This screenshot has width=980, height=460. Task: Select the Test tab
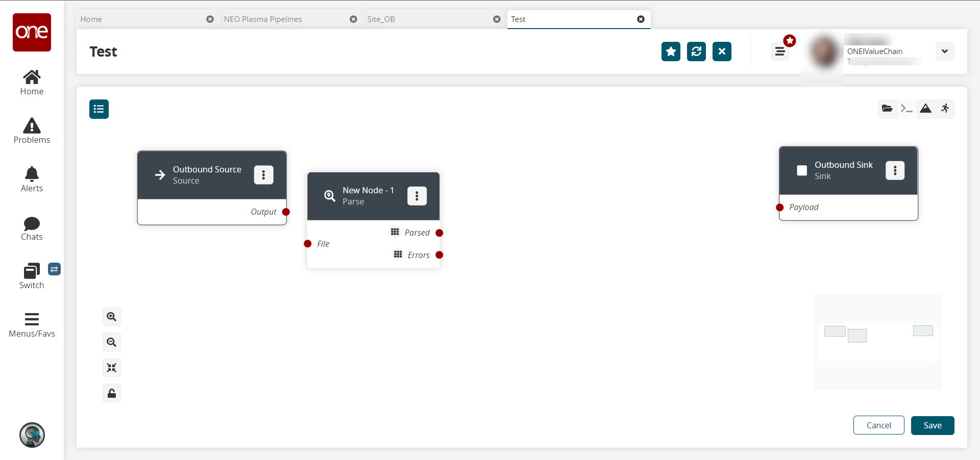point(518,19)
